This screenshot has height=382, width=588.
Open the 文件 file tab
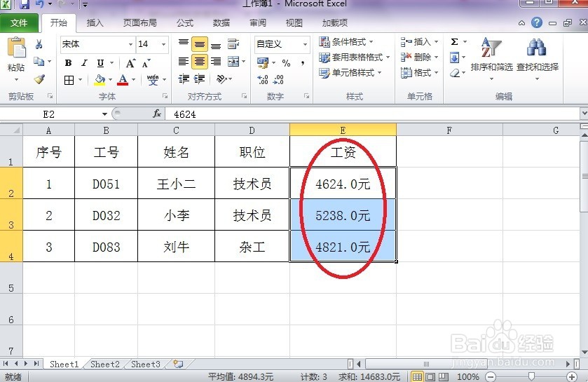(x=19, y=23)
